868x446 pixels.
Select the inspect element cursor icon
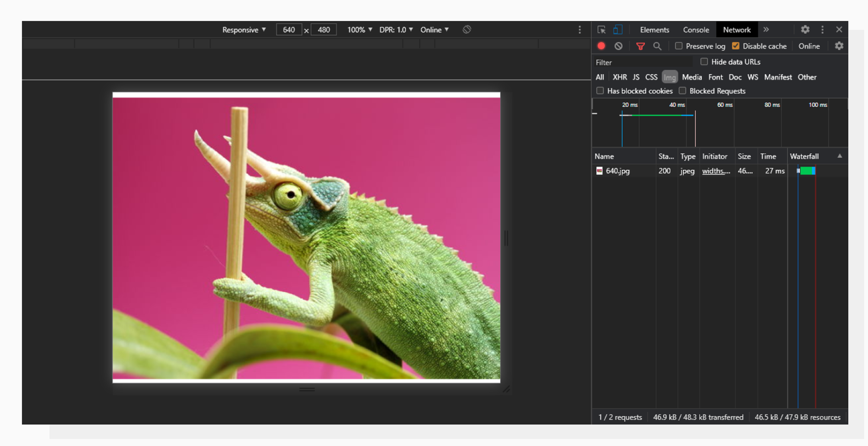click(601, 29)
